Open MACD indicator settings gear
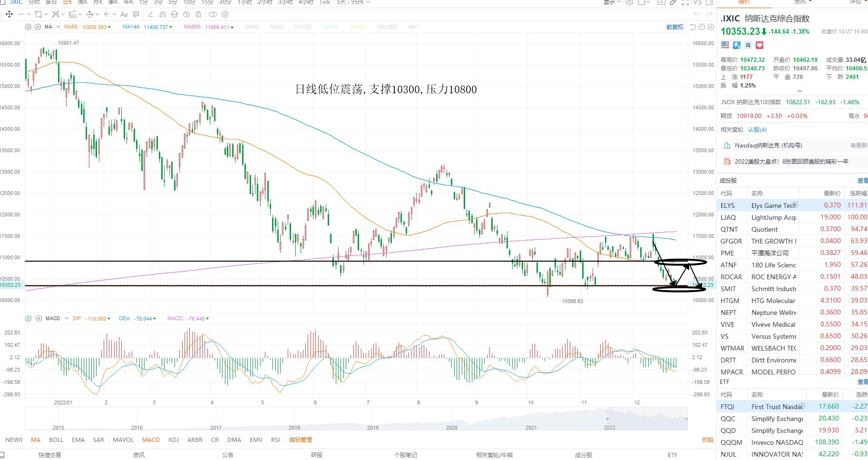Image resolution: width=868 pixels, height=460 pixels. pos(28,318)
